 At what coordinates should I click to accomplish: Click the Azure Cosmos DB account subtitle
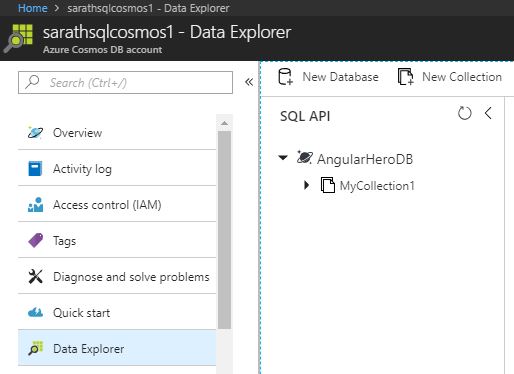coord(103,50)
